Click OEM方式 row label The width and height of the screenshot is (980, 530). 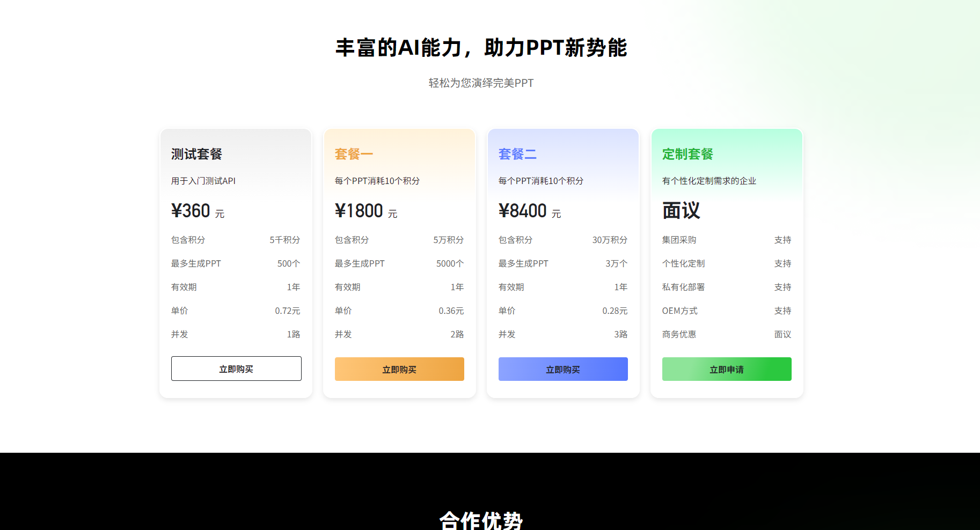click(680, 311)
